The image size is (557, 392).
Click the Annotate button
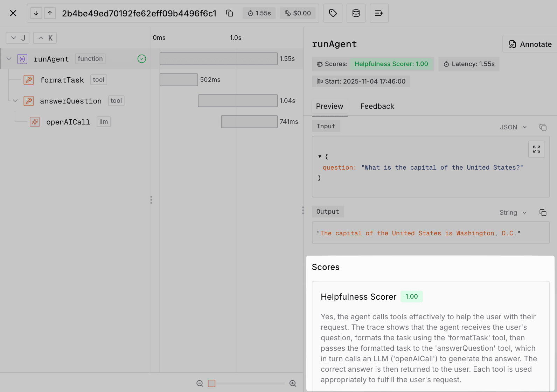tap(530, 44)
